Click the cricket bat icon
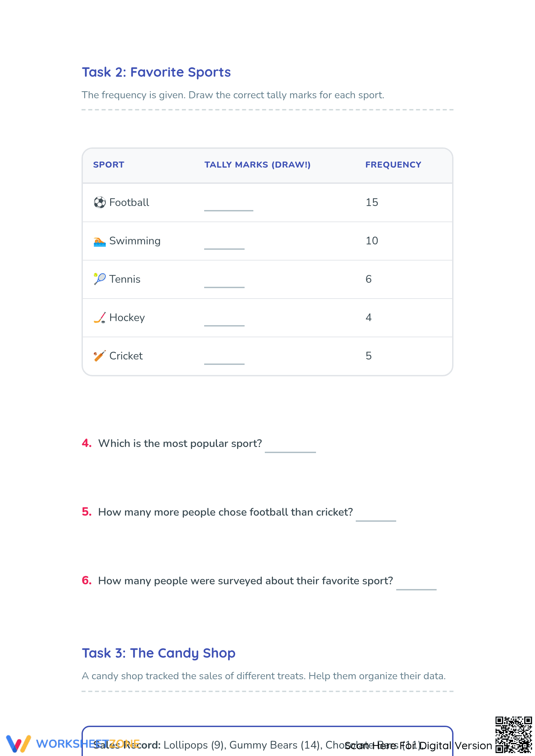This screenshot has height=756, width=535. pyautogui.click(x=100, y=356)
